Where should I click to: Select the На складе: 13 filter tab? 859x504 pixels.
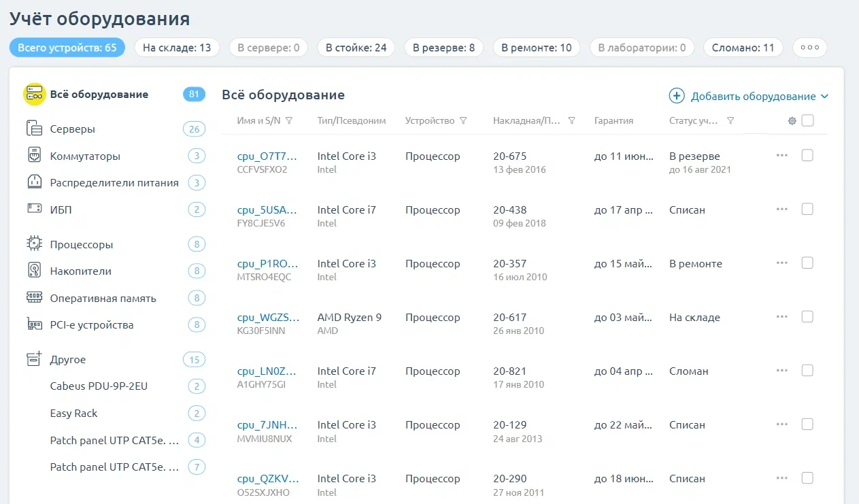point(177,48)
